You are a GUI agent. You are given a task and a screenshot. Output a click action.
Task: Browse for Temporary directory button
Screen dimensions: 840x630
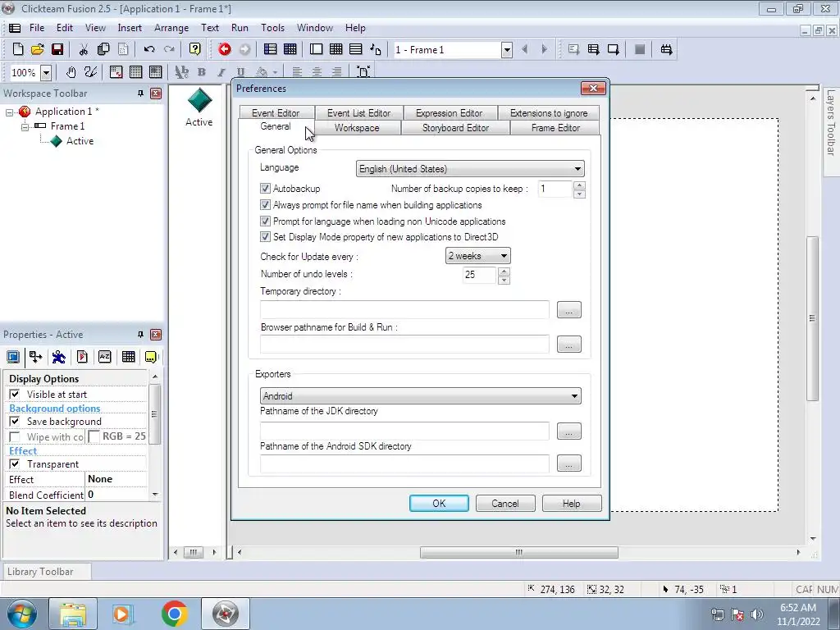pos(569,309)
